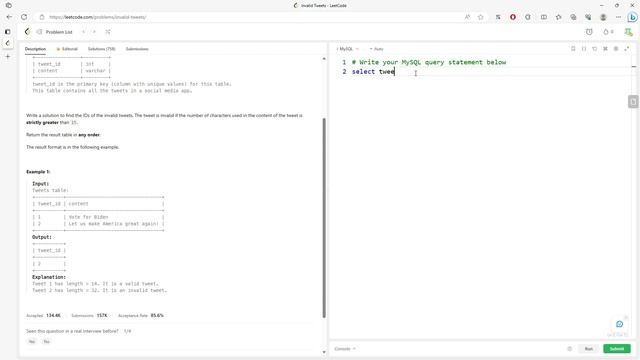Screen dimensions: 640x360
Task: Open the LeetCode store premium icon
Action: click(x=628, y=32)
